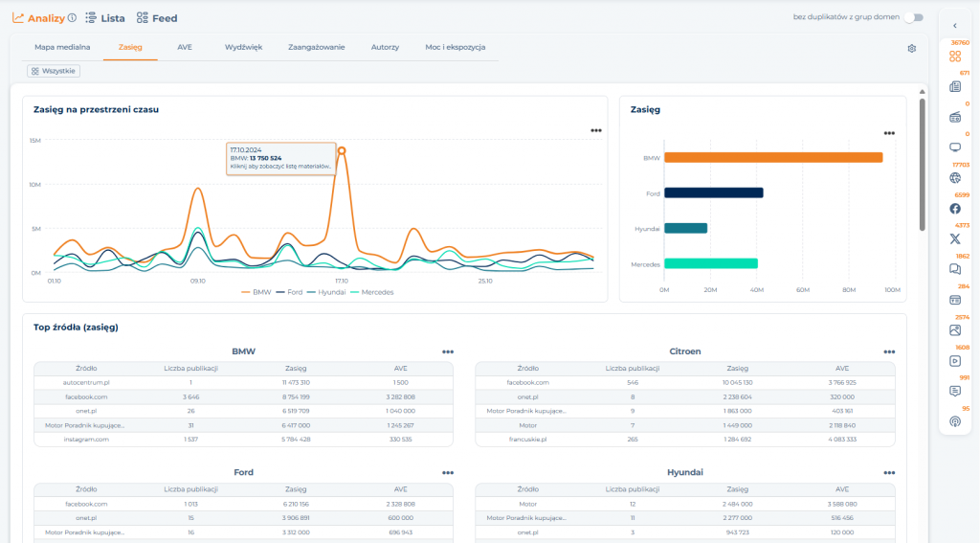Open the Mapa medialna tab

click(x=62, y=47)
